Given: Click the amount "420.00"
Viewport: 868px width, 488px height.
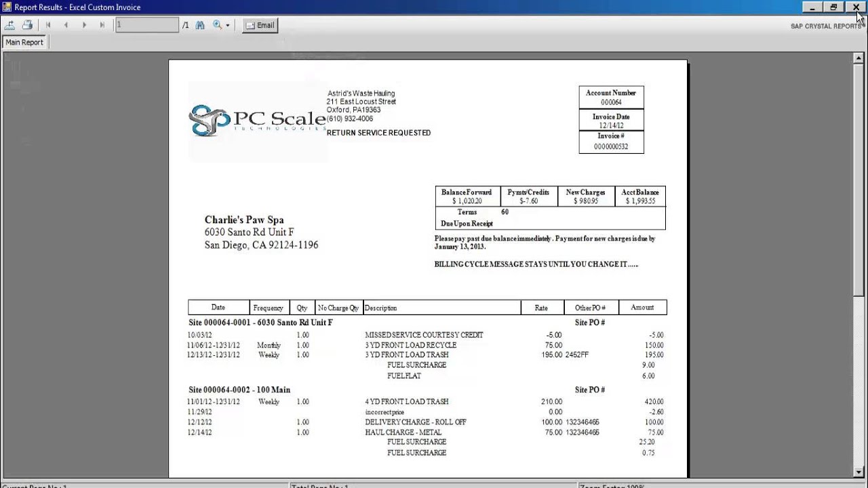Looking at the screenshot, I should pos(654,401).
